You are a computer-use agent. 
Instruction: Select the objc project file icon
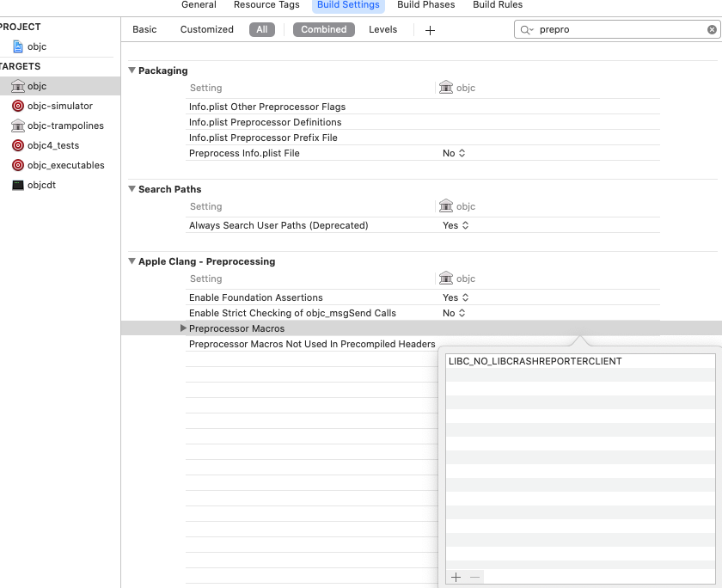pos(18,46)
